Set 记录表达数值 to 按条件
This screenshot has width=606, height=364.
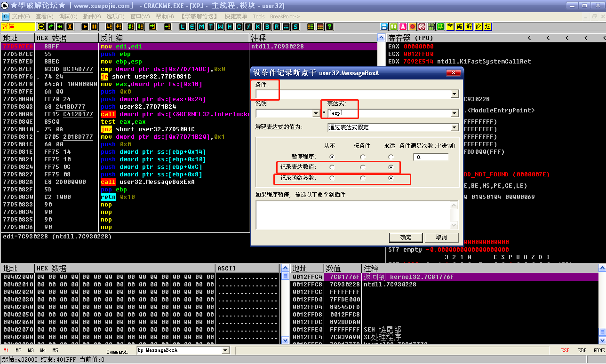(x=362, y=167)
